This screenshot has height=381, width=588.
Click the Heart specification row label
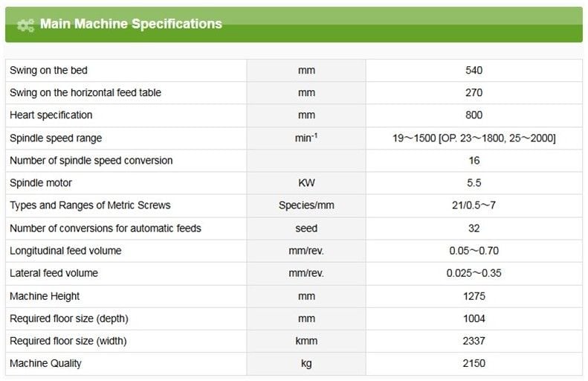click(51, 115)
